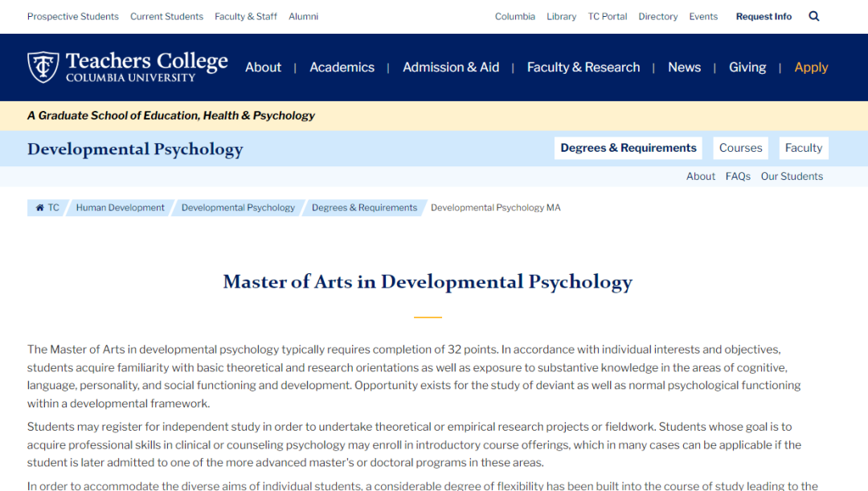Screen dimensions: 868x491
Task: Click paragraph starting 'In order to accommodate'
Action: click(423, 485)
